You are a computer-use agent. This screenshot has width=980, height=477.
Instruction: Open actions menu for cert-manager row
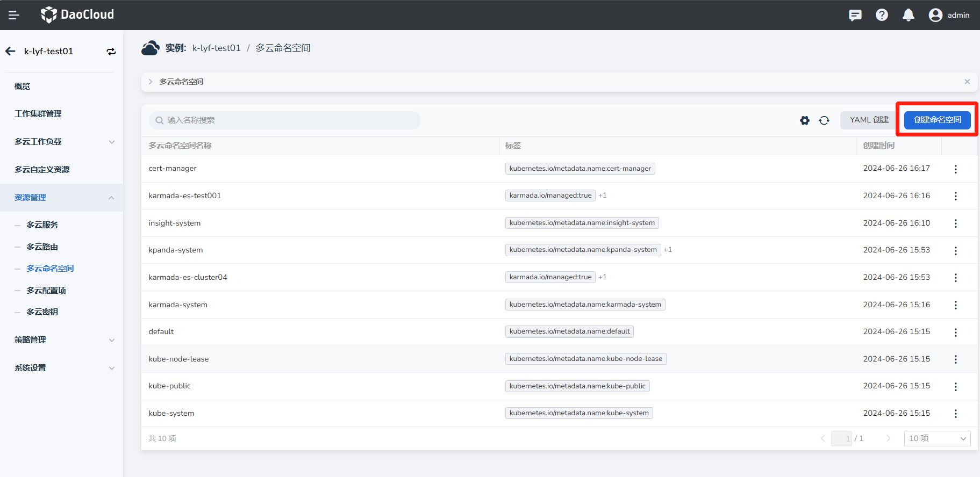click(x=955, y=169)
